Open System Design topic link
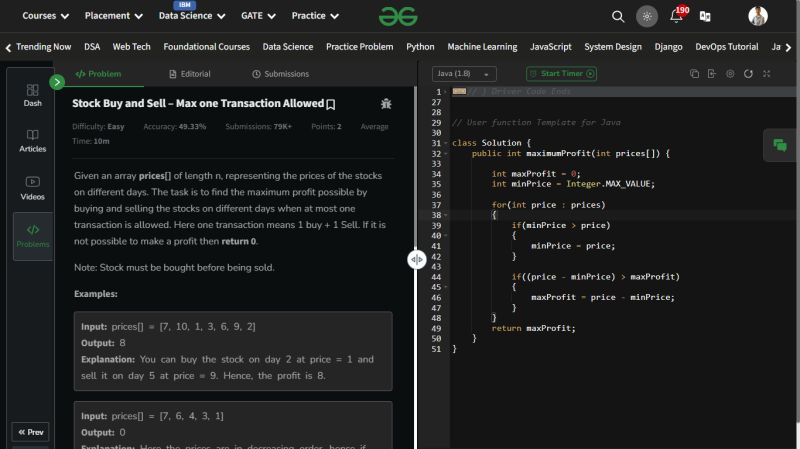The width and height of the screenshot is (800, 449). point(613,47)
